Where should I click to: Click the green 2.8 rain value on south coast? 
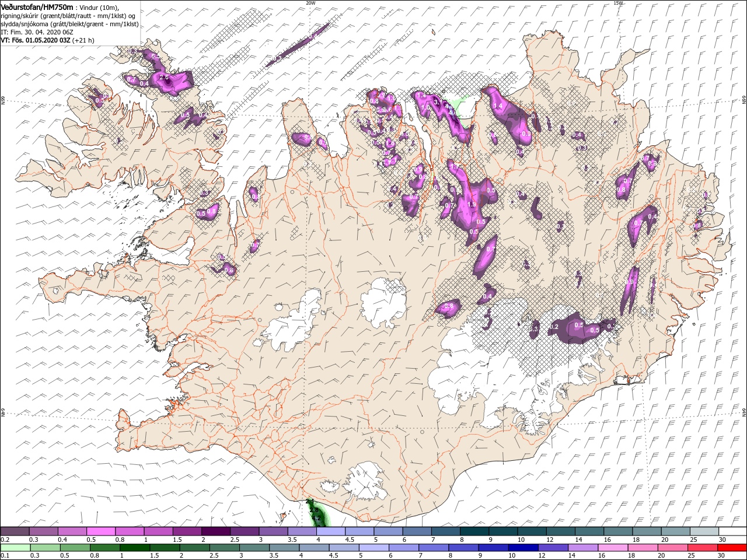click(313, 510)
